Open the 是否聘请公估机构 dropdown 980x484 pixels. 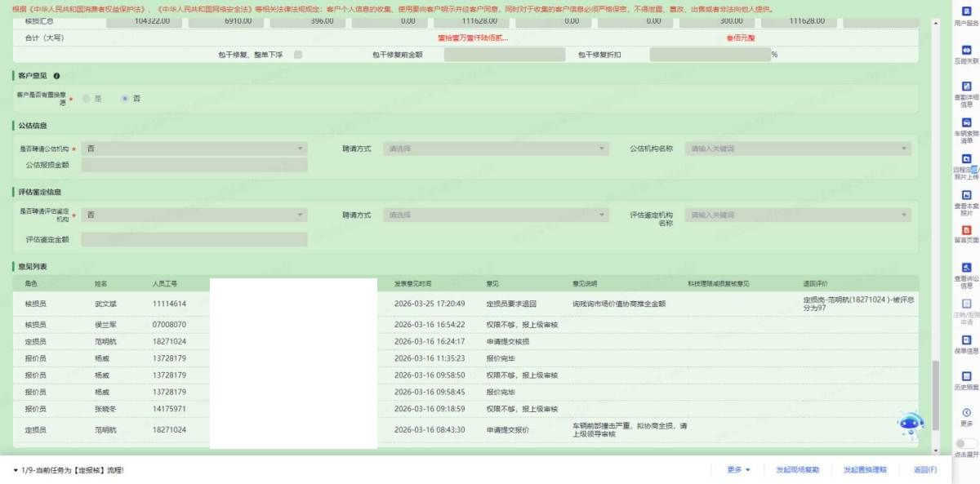194,149
